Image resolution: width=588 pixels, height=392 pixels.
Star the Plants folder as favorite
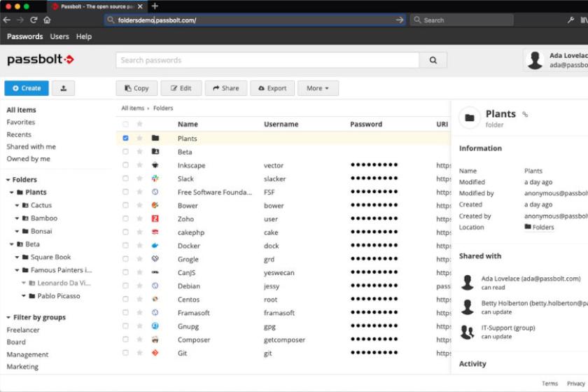(139, 138)
